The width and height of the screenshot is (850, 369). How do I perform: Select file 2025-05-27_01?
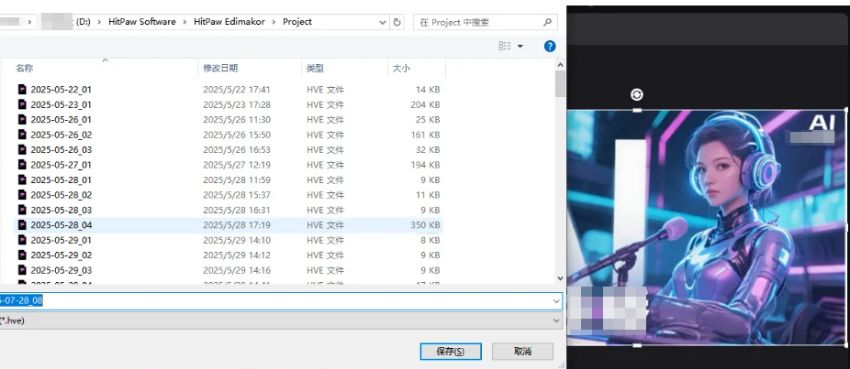[61, 165]
